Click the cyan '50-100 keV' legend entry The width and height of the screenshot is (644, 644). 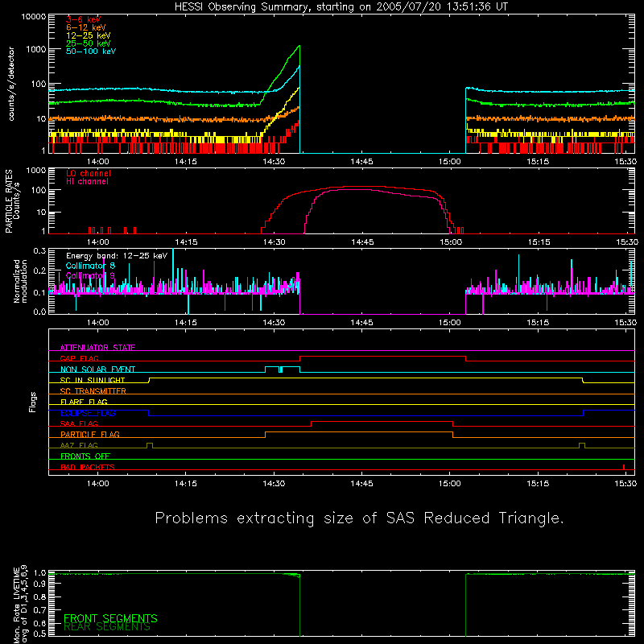pyautogui.click(x=91, y=52)
